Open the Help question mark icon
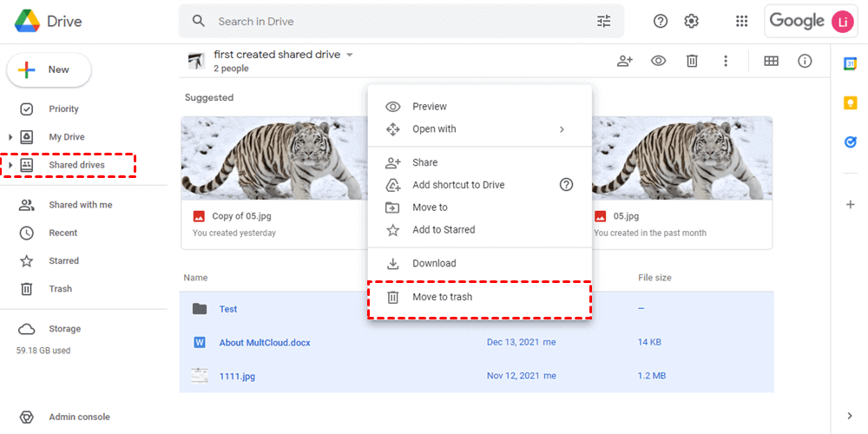 [x=661, y=21]
